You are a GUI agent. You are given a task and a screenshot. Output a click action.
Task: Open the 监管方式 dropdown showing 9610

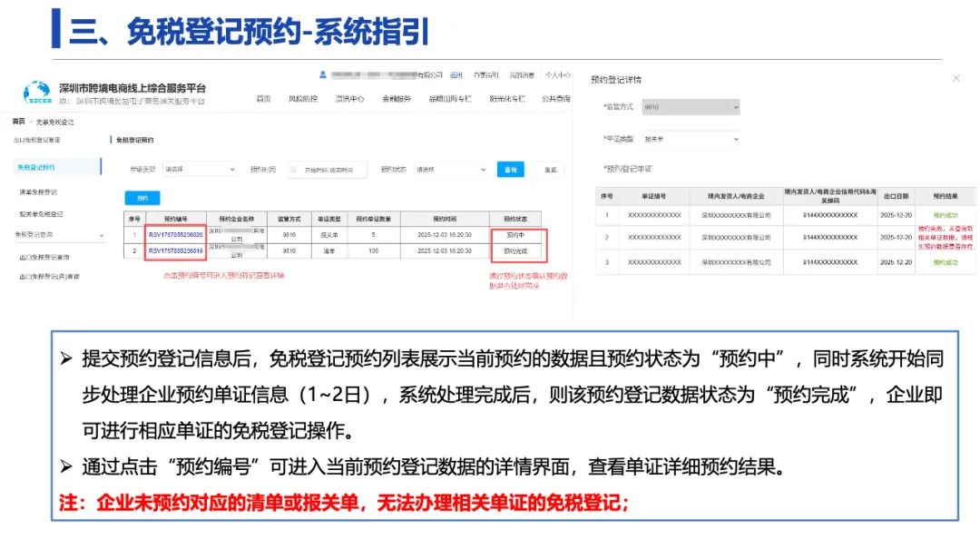pyautogui.click(x=691, y=107)
